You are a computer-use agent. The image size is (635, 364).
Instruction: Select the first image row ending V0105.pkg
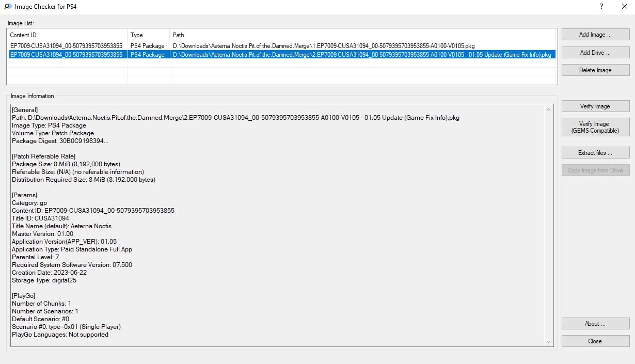[x=282, y=46]
